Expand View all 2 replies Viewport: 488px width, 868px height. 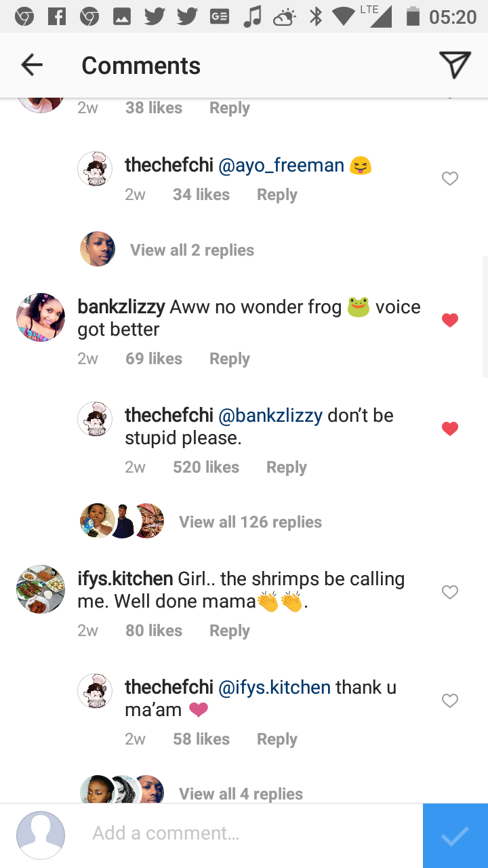[192, 250]
